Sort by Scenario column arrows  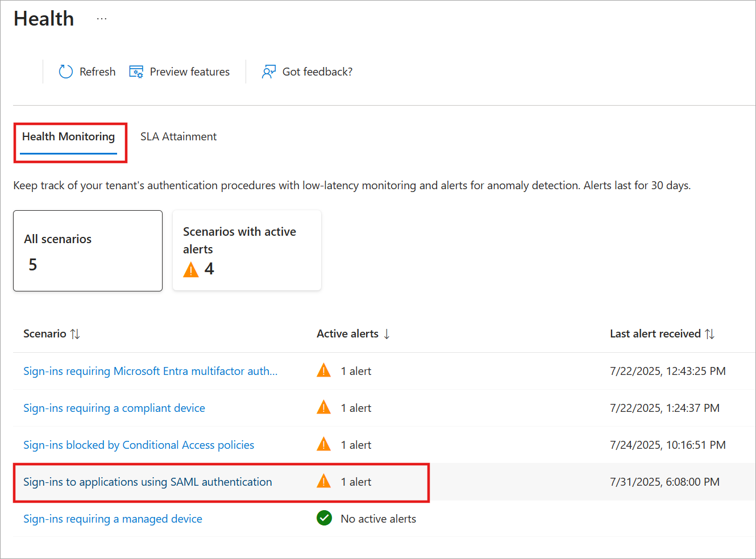tap(75, 334)
